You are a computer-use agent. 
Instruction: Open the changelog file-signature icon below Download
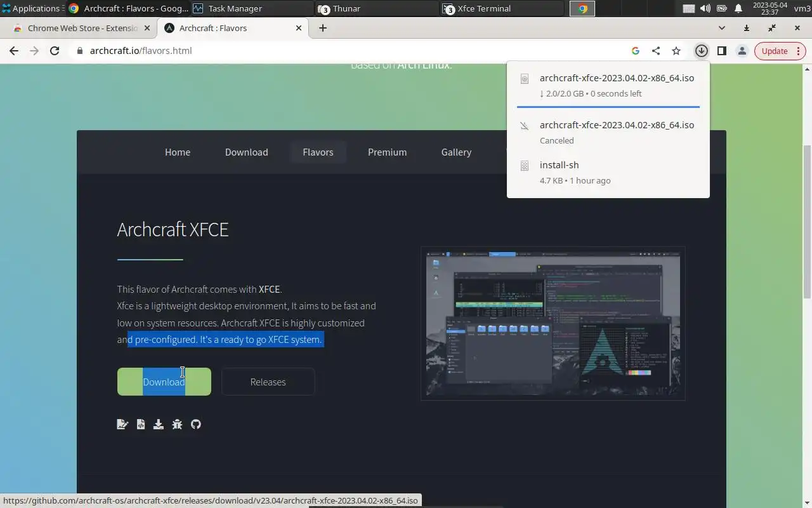click(122, 424)
